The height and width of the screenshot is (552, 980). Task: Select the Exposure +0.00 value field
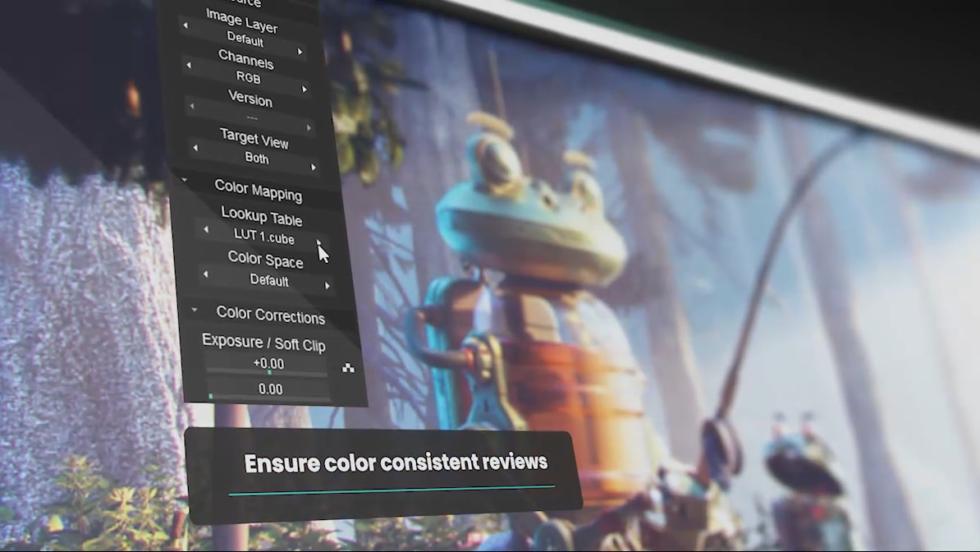tap(268, 364)
